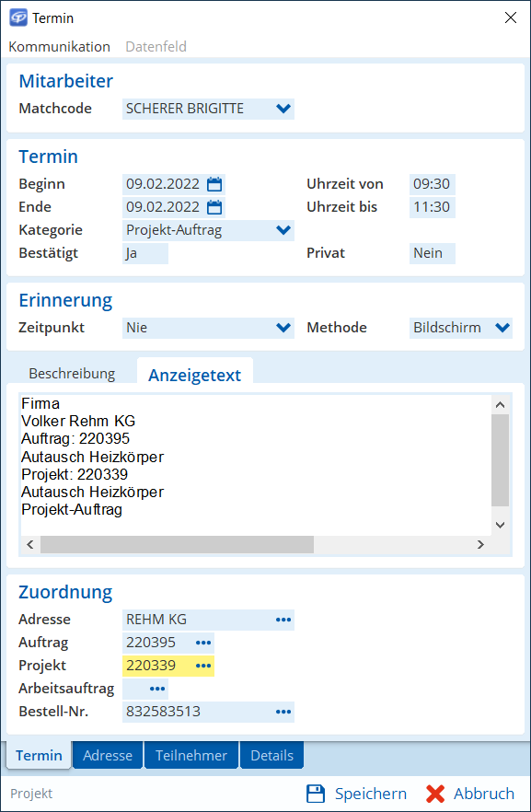Screen dimensions: 531x812
Task: Switch to the Beschreibung tab
Action: tap(72, 374)
